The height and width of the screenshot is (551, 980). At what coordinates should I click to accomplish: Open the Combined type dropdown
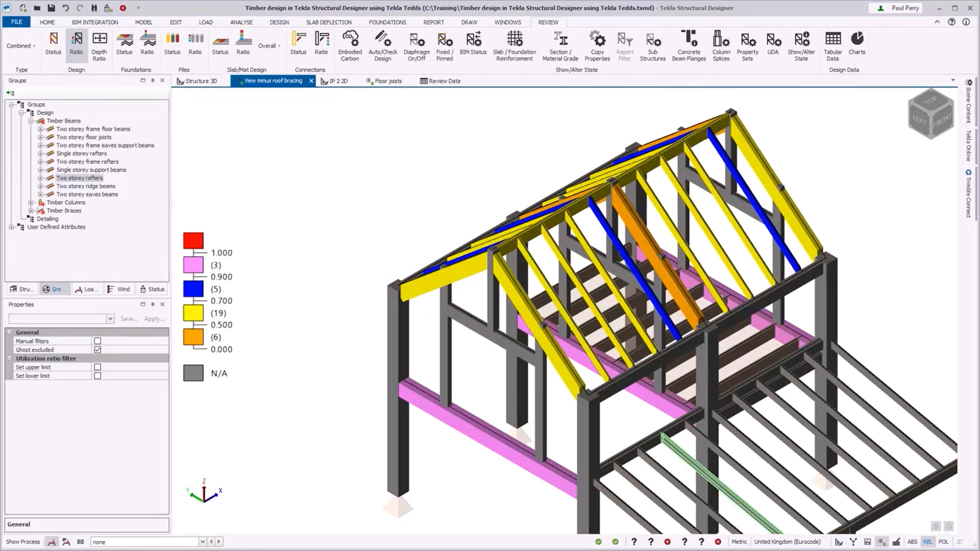click(x=21, y=46)
